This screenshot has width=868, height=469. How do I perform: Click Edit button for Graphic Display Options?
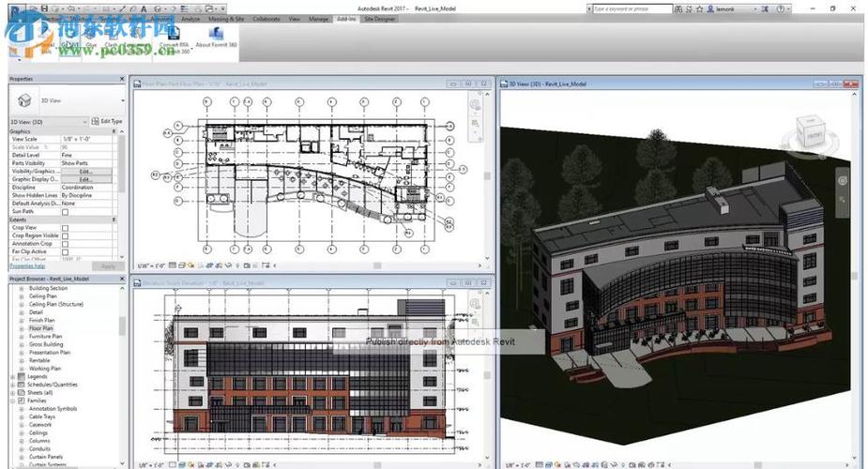pos(85,180)
